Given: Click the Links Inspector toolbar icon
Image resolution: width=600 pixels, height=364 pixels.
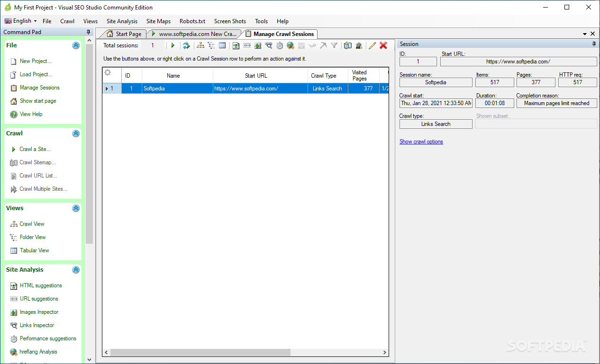Looking at the screenshot, I should (x=269, y=45).
